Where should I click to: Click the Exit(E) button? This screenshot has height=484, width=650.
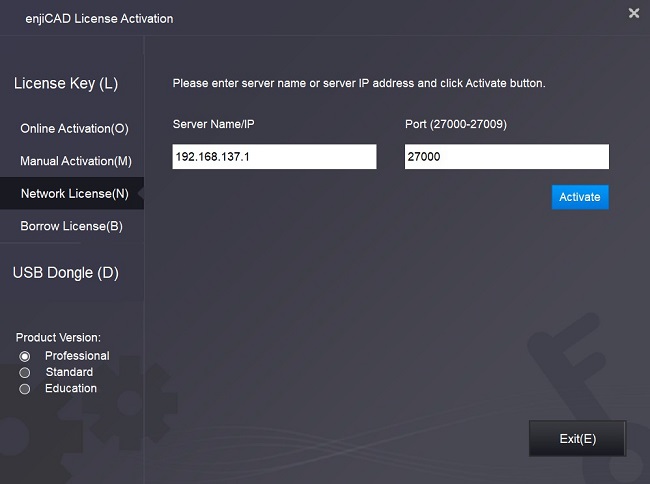(577, 438)
